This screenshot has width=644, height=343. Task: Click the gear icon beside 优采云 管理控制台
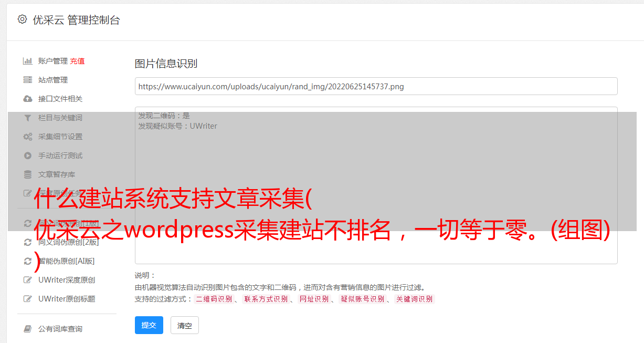coord(22,19)
